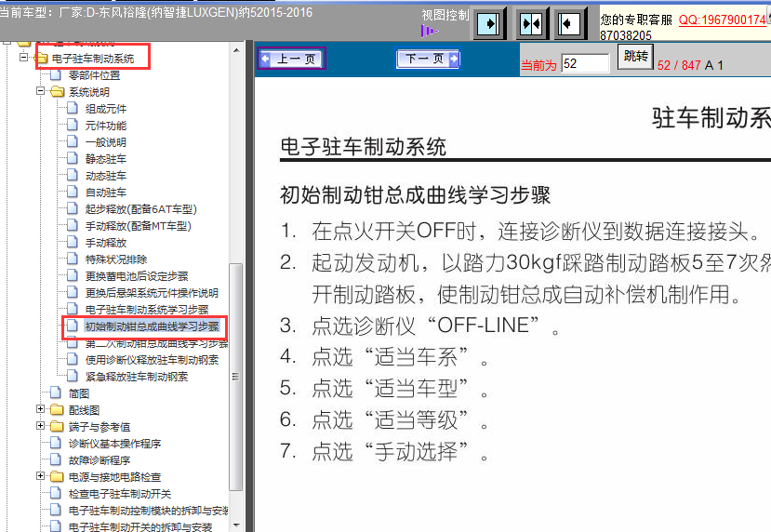Collapse the 电子驻车制动系统 folder

coord(23,58)
